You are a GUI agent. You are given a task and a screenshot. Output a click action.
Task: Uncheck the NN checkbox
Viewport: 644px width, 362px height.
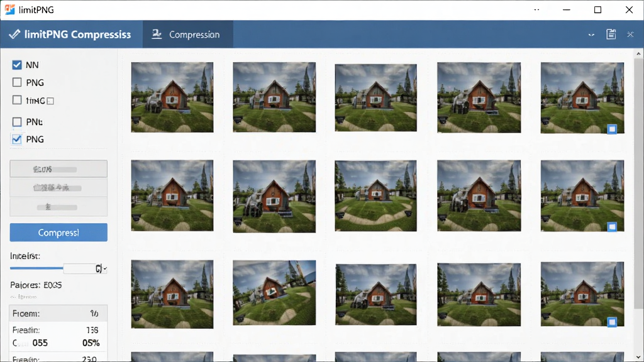coord(17,65)
